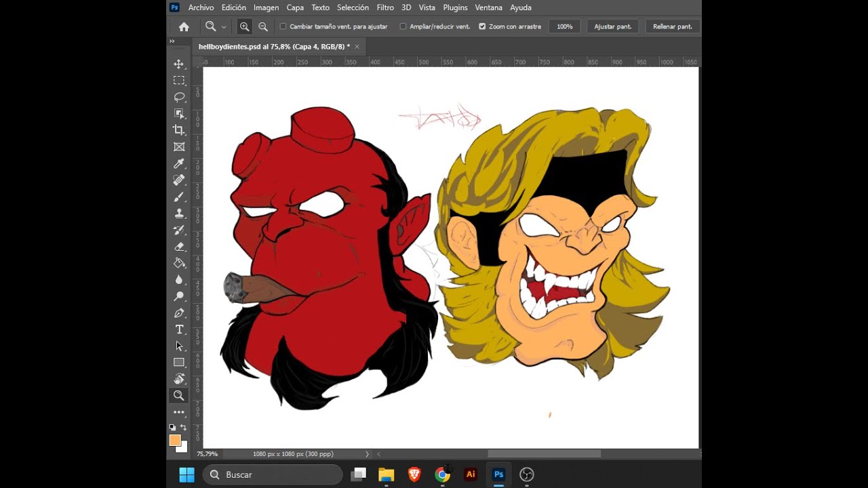The height and width of the screenshot is (488, 868).
Task: Click the 75,79% zoom level field
Action: coord(208,454)
